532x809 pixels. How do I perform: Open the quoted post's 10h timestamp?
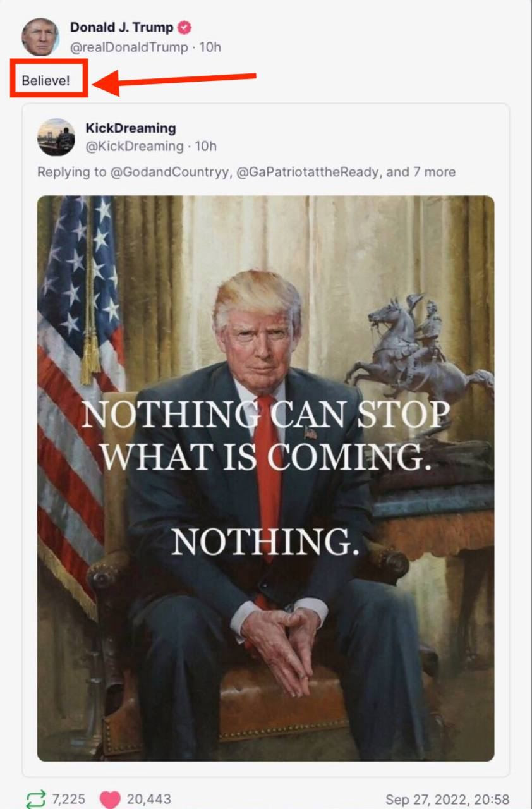(x=206, y=147)
